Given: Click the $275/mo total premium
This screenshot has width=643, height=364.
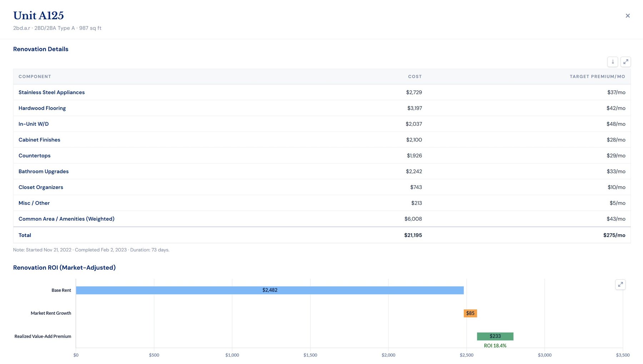Looking at the screenshot, I should [x=614, y=235].
